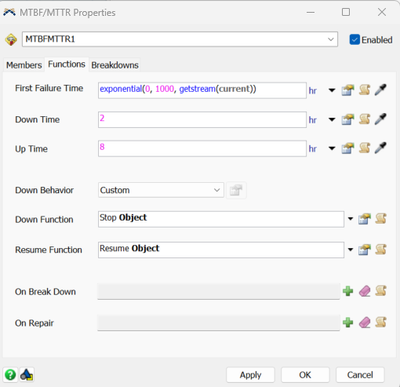This screenshot has height=387, width=400.
Task: Click the On Break Down field
Action: point(219,292)
